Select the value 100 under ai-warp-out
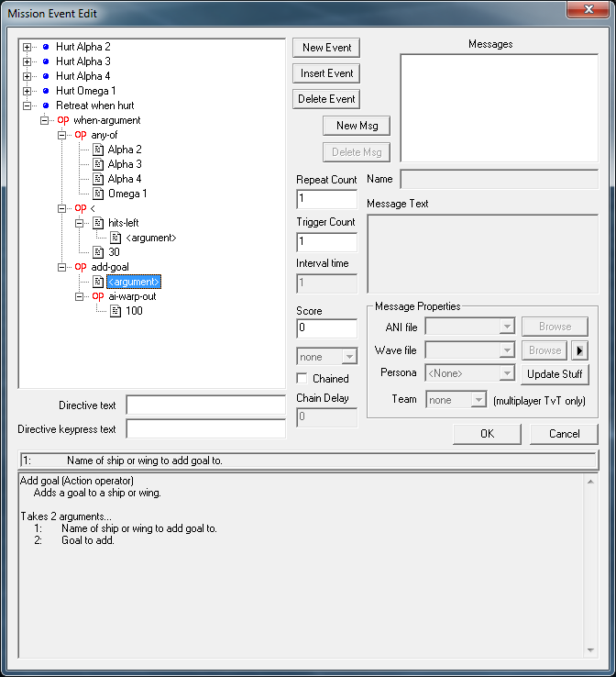Screen dimensions: 616x677 click(134, 311)
